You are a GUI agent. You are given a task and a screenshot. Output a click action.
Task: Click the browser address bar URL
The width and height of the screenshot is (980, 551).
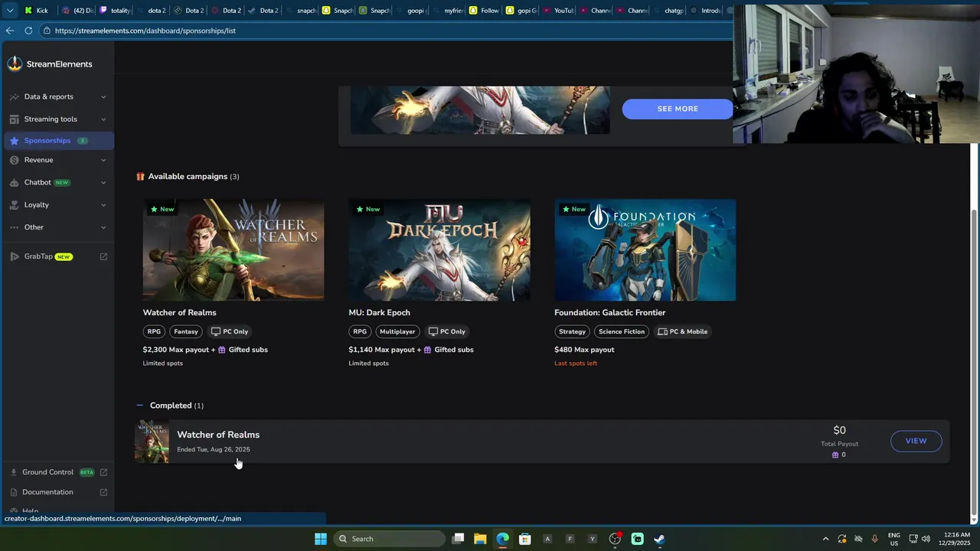point(145,31)
